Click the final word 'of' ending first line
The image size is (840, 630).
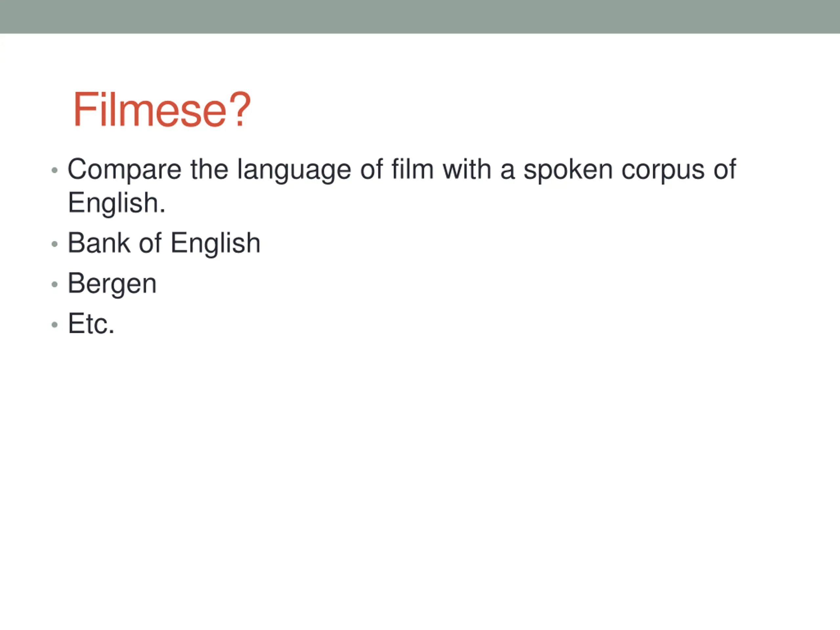[724, 169]
